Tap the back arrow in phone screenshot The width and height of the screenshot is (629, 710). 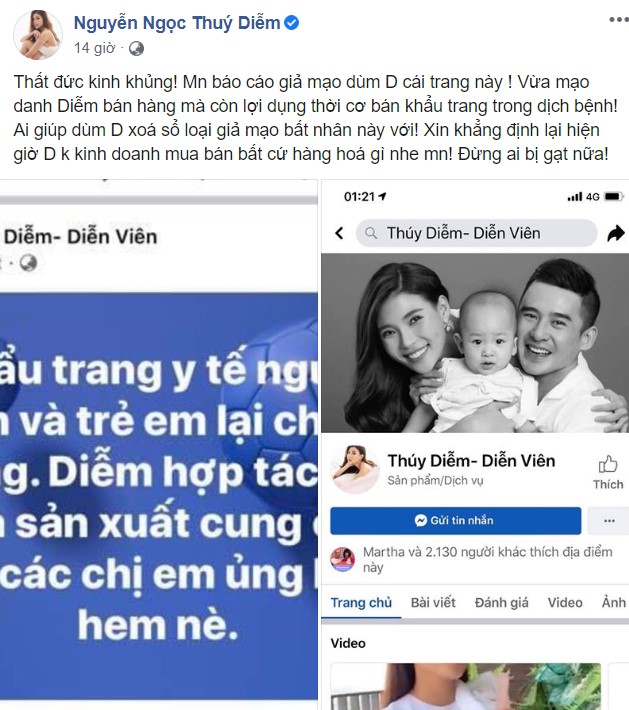pyautogui.click(x=339, y=233)
